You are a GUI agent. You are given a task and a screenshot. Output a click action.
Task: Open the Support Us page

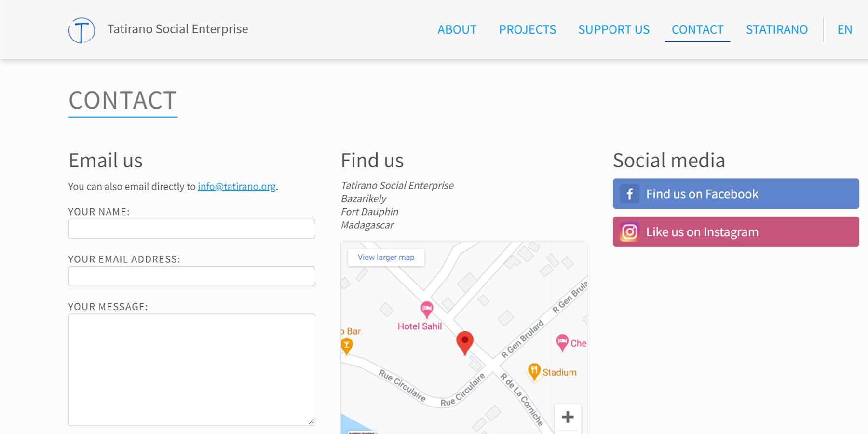click(x=613, y=29)
